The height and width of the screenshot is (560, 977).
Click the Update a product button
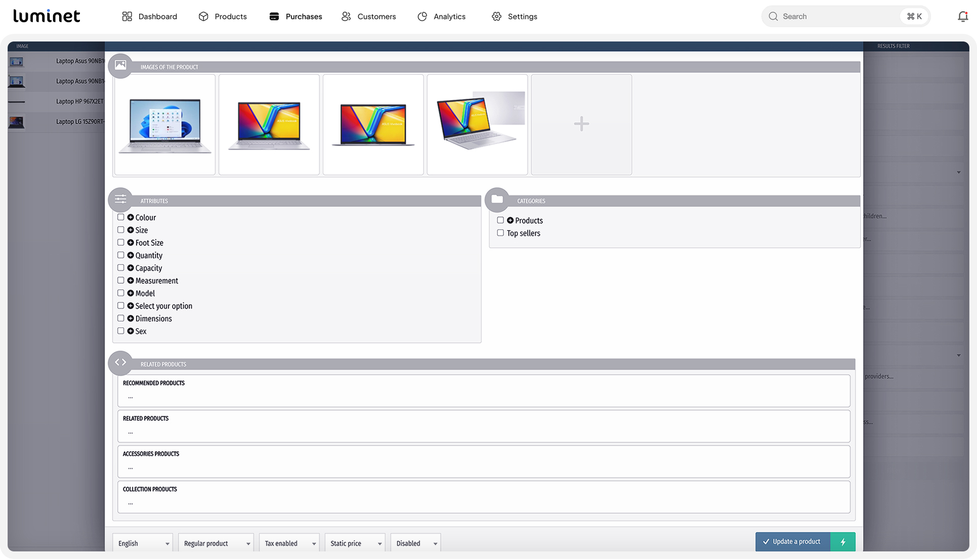793,542
